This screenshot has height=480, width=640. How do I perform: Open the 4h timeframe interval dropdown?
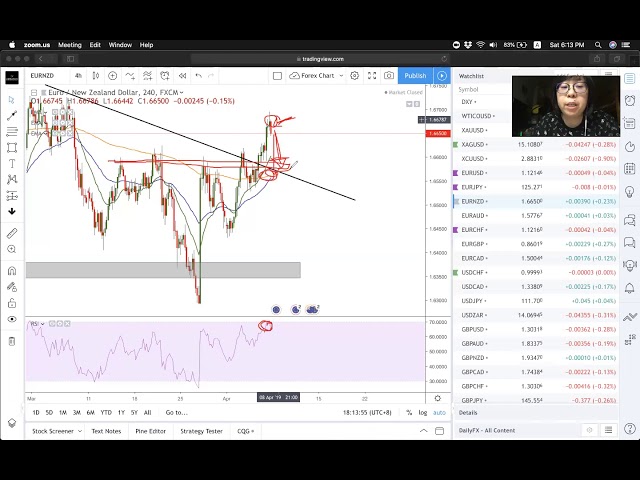pyautogui.click(x=78, y=76)
